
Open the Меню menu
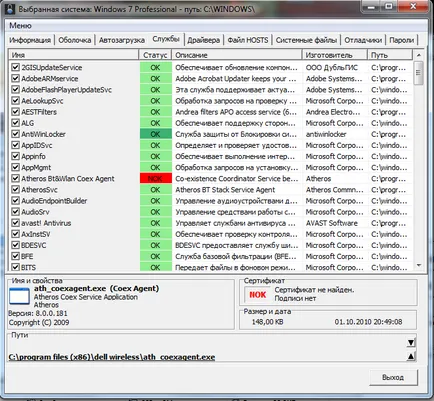20,26
